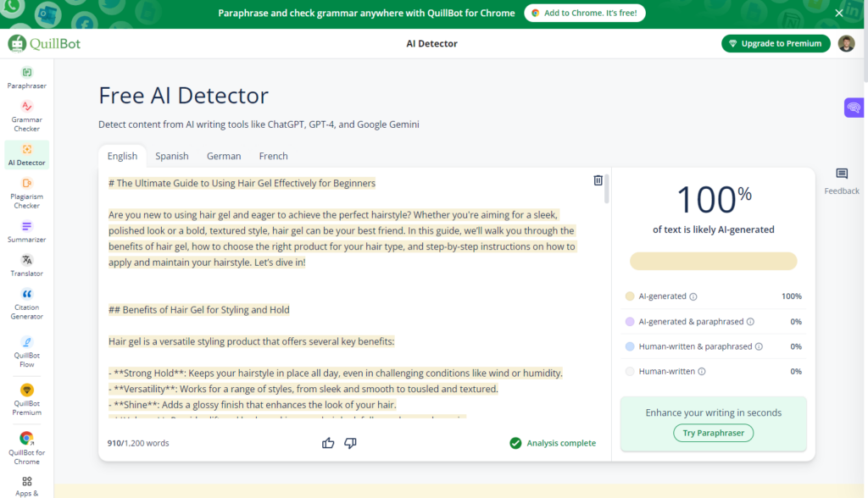
Task: Click the purple AI-generated & paraphrased dot
Action: (x=630, y=322)
